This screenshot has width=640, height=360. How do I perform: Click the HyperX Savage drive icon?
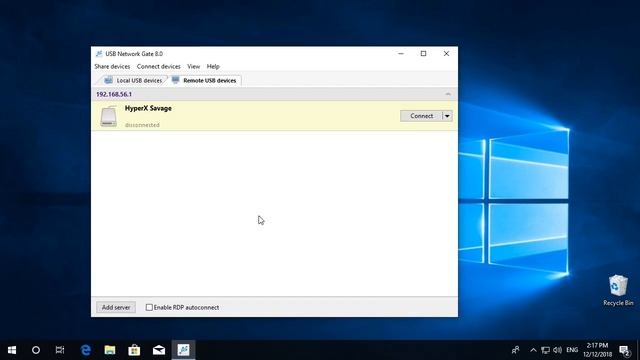tap(109, 116)
